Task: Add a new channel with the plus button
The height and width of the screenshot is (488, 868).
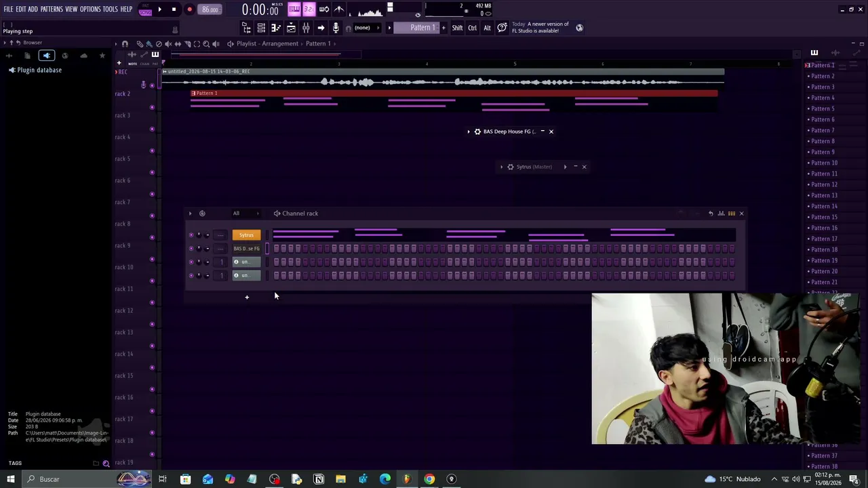Action: pyautogui.click(x=247, y=297)
